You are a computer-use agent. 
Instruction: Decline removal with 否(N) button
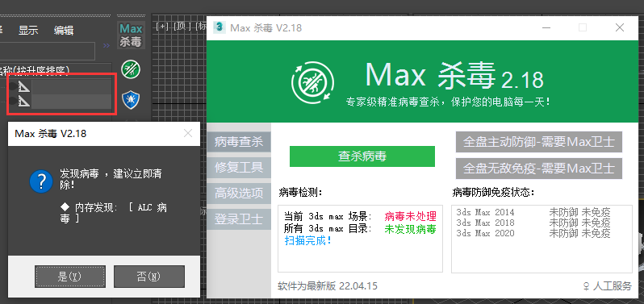[x=149, y=277]
